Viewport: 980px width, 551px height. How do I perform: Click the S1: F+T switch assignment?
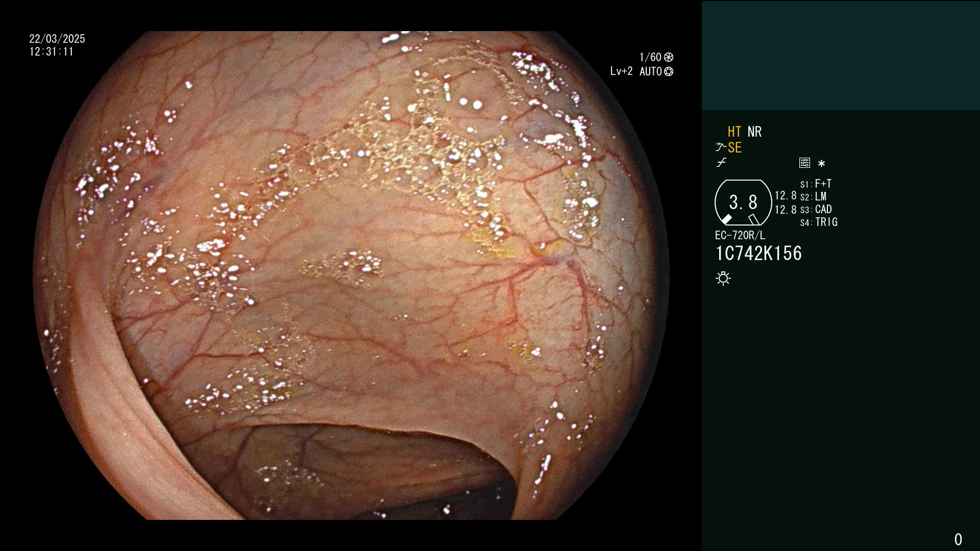pyautogui.click(x=816, y=184)
